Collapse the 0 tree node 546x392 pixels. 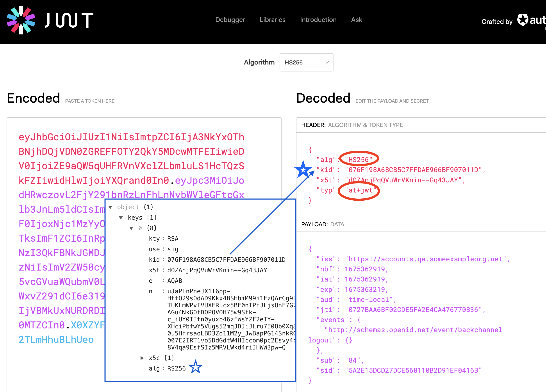(131, 228)
